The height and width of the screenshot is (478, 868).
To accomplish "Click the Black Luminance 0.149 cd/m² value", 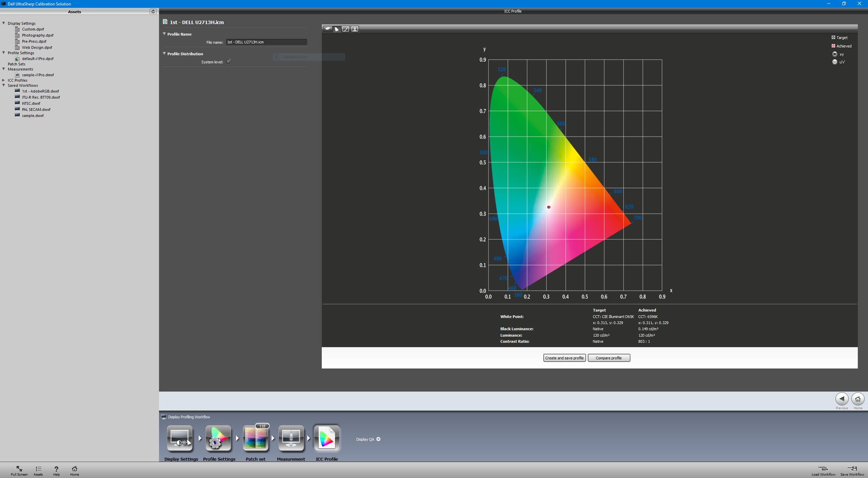I will click(x=648, y=329).
